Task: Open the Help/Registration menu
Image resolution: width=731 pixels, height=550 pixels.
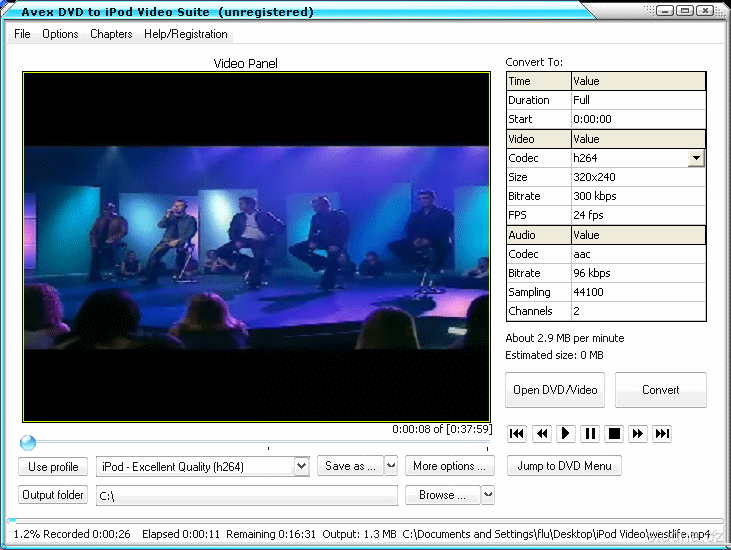Action: tap(186, 34)
